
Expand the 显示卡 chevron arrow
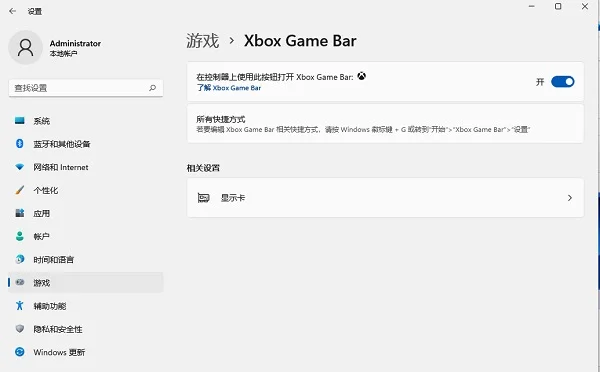(570, 198)
